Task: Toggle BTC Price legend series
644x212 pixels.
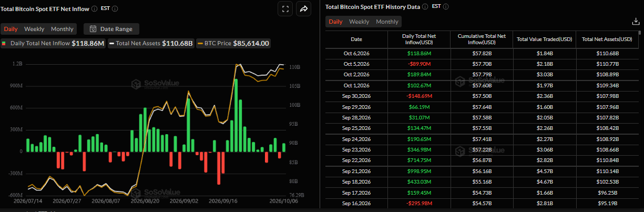Action: (x=233, y=43)
